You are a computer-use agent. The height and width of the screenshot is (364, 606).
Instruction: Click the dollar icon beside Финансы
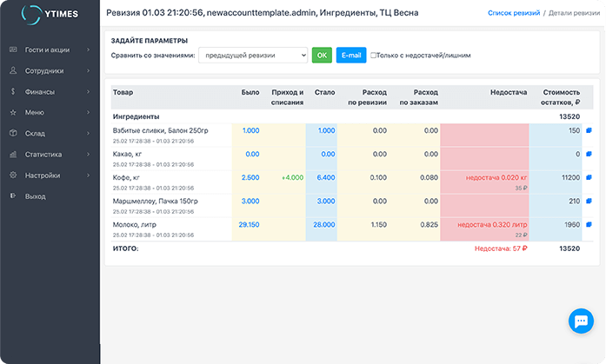[x=13, y=92]
